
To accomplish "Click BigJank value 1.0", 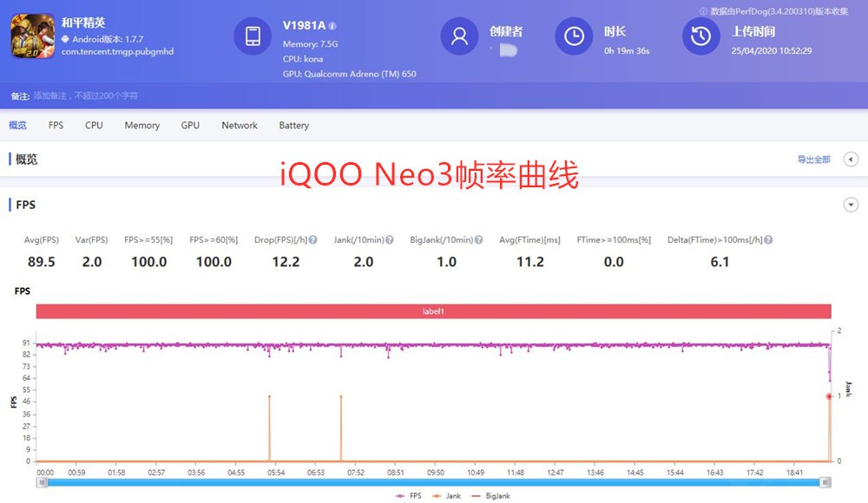I will pyautogui.click(x=447, y=262).
